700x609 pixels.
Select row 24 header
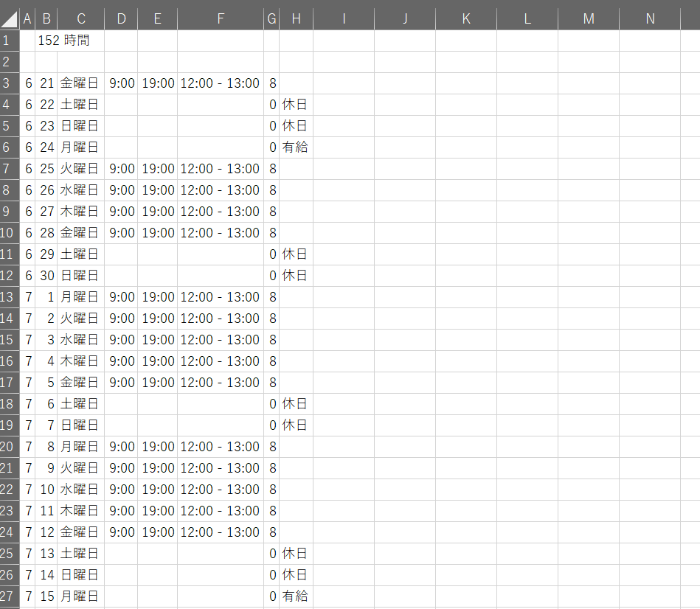10,532
